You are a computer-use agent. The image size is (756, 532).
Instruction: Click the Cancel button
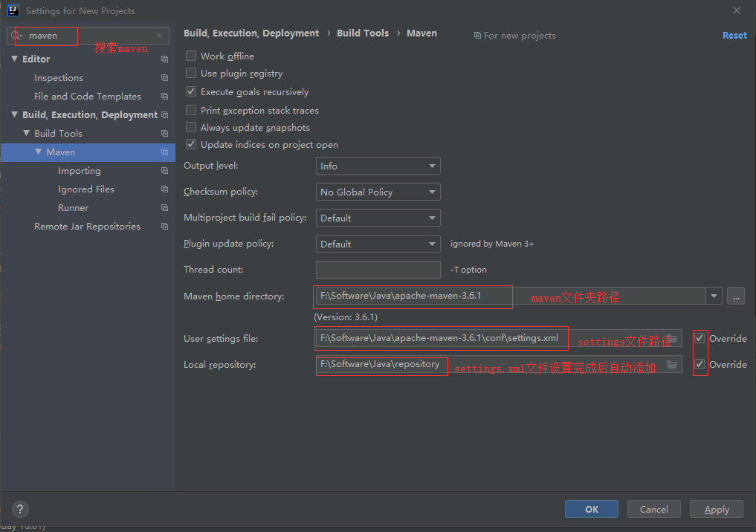(653, 510)
